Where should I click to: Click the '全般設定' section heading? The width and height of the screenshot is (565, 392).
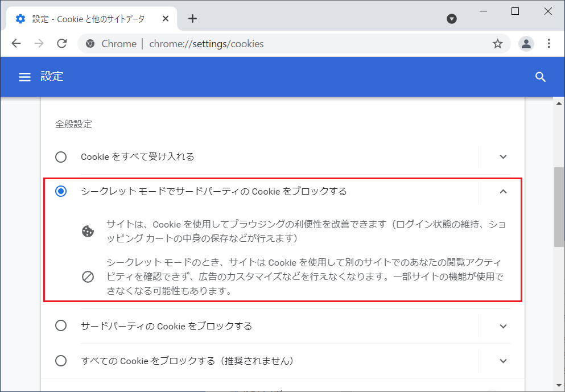pos(73,124)
